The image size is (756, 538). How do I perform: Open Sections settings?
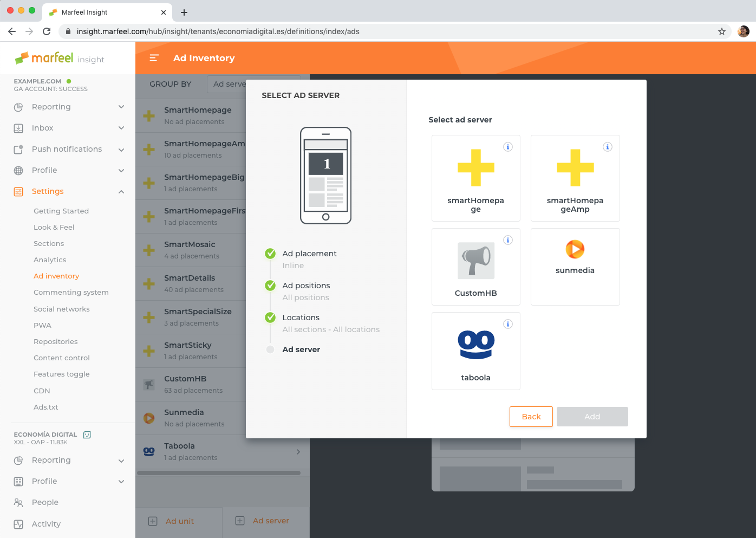tap(49, 244)
